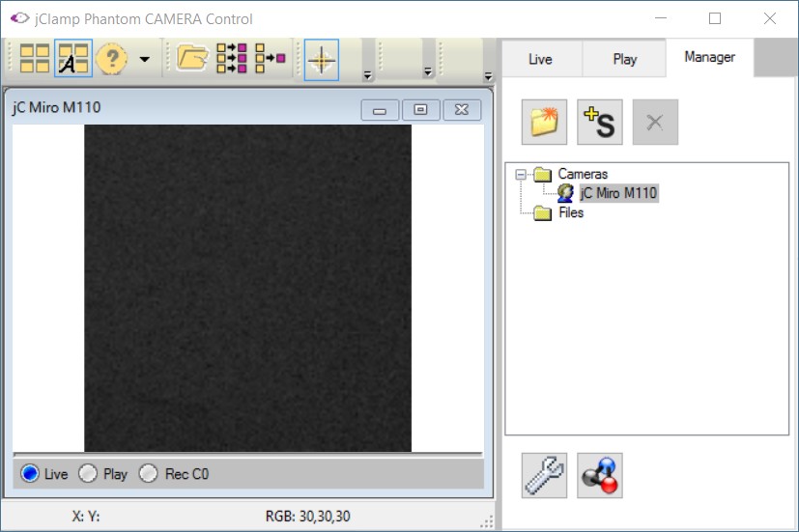Open the dropdown arrow beside help icon
The height and width of the screenshot is (532, 799).
click(145, 60)
